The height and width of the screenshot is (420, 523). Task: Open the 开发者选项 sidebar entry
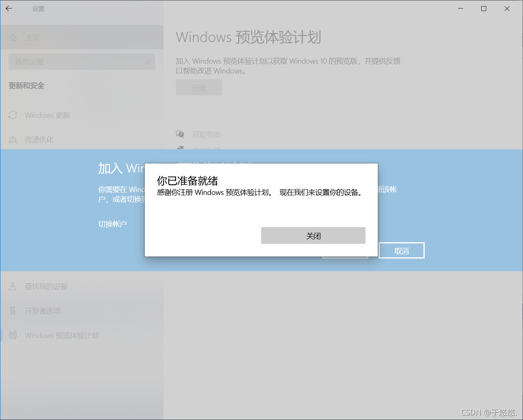82,311
